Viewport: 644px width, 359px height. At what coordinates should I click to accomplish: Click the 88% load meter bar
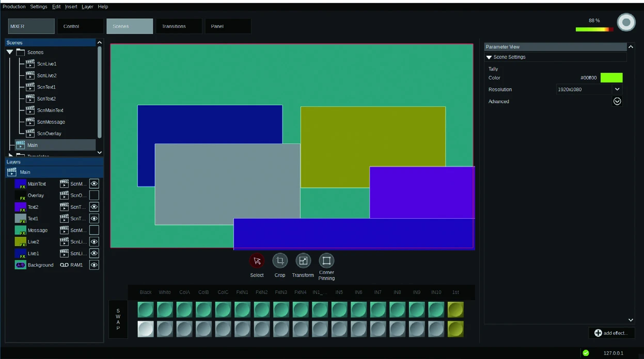(594, 29)
